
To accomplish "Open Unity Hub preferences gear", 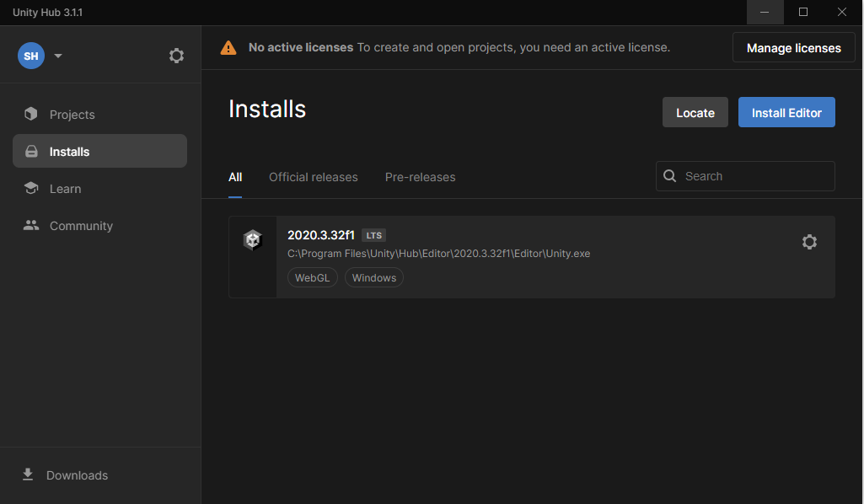I will pos(176,55).
